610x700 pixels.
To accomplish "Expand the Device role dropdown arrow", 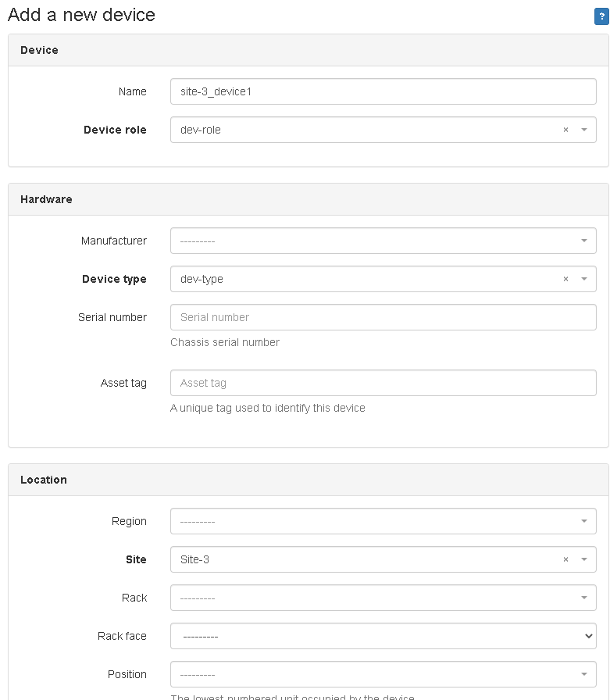I will pyautogui.click(x=584, y=130).
